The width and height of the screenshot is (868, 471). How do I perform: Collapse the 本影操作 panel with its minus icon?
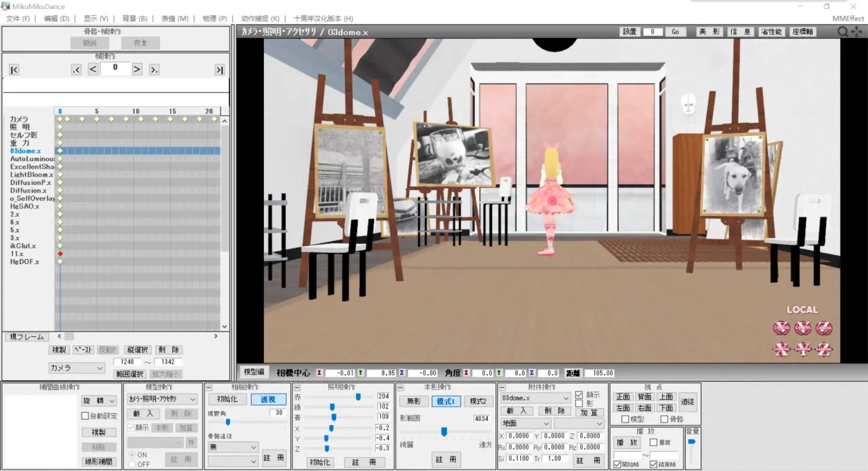pos(401,388)
